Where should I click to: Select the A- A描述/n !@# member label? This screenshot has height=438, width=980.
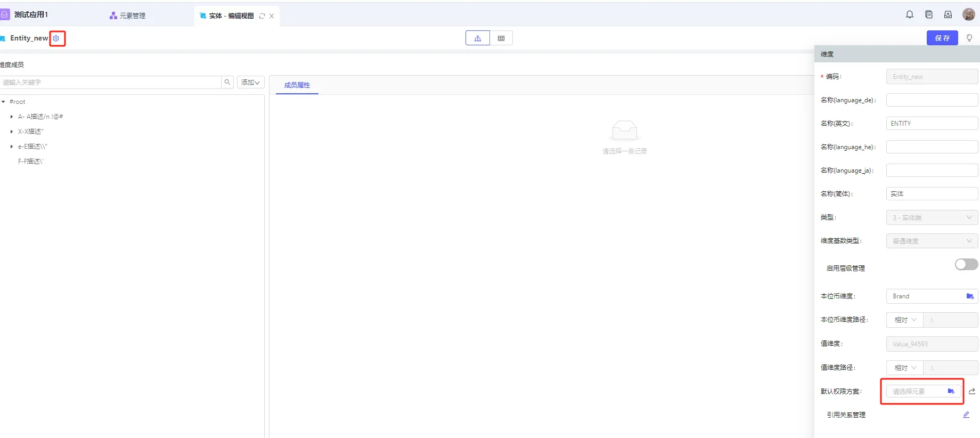tap(40, 117)
